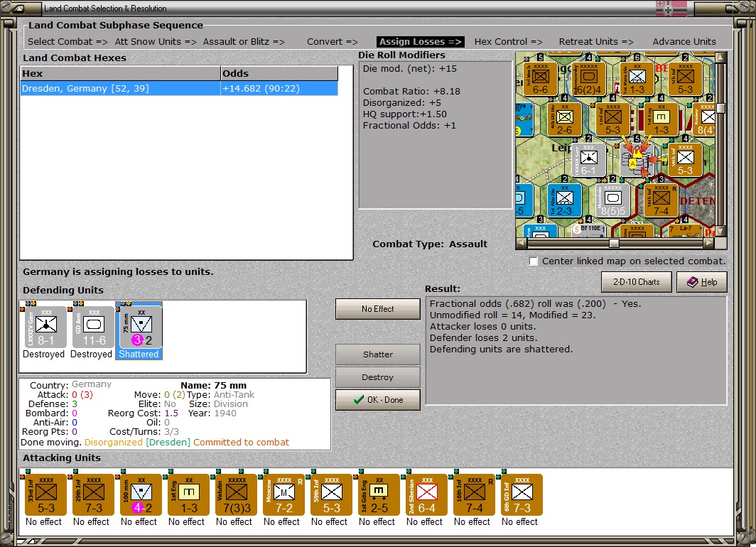The image size is (756, 547).
Task: Click the Odds column header
Action: [279, 74]
